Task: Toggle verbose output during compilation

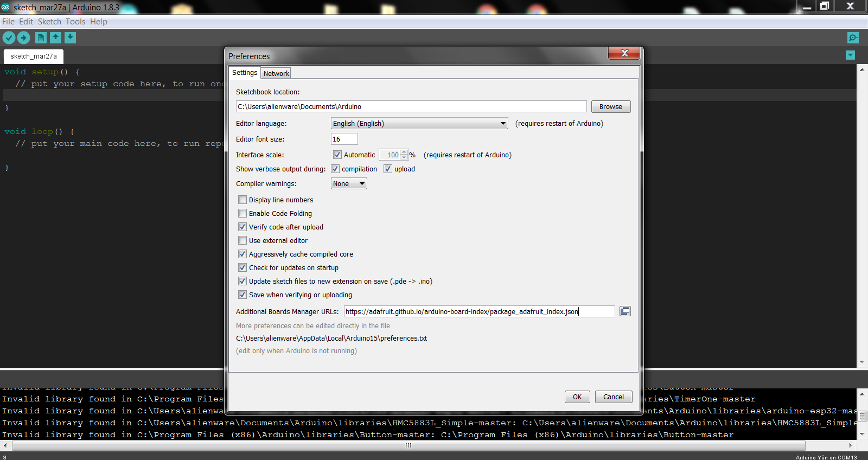Action: [335, 169]
